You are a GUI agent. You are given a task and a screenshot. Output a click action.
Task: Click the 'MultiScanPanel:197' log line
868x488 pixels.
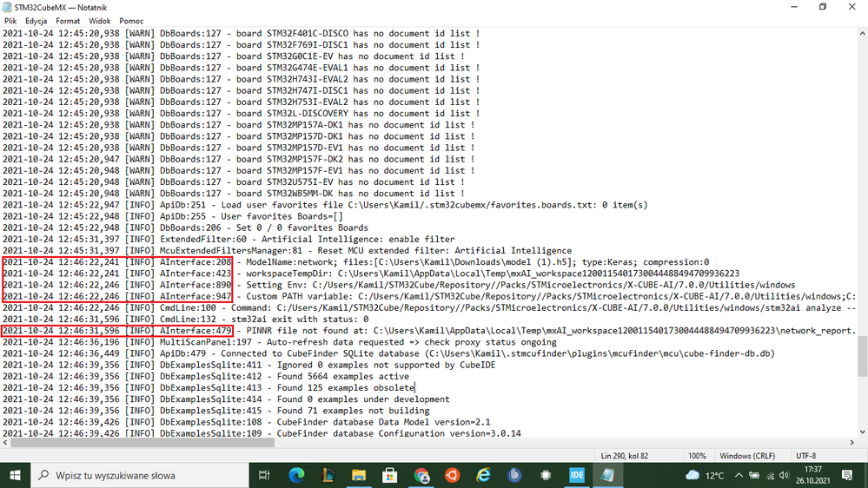point(280,342)
